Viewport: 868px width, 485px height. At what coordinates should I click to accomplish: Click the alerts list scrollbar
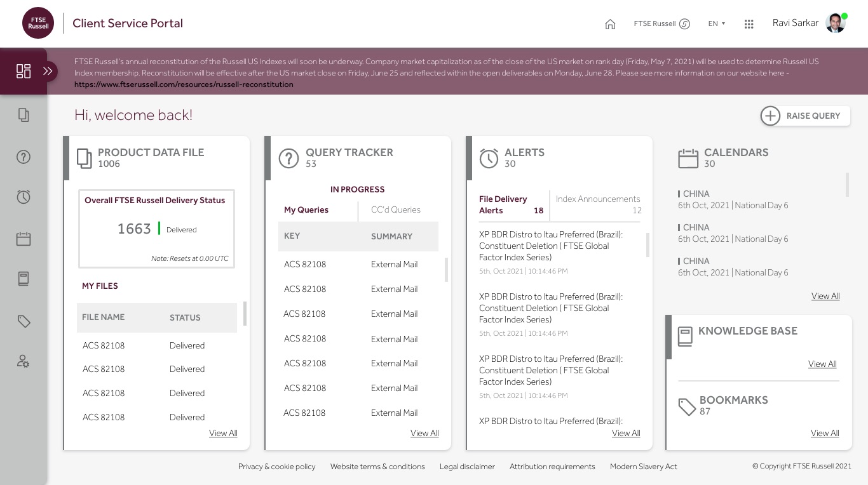(648, 245)
